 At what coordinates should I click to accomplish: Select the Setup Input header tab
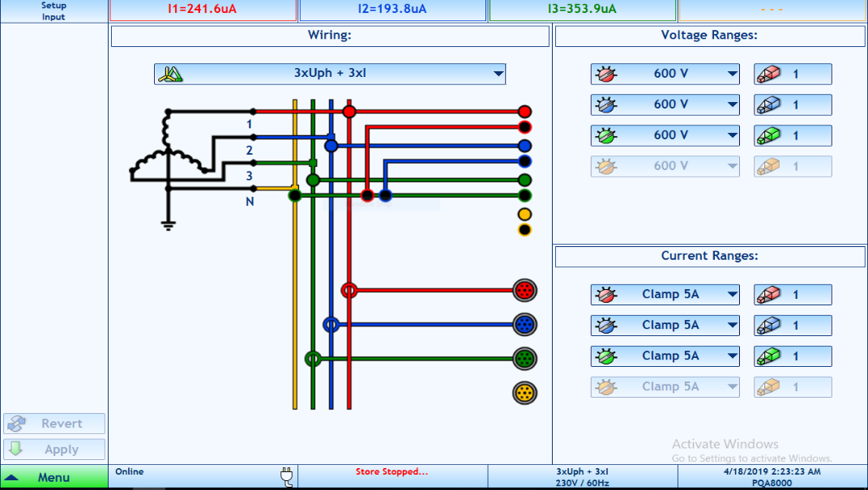[x=53, y=11]
